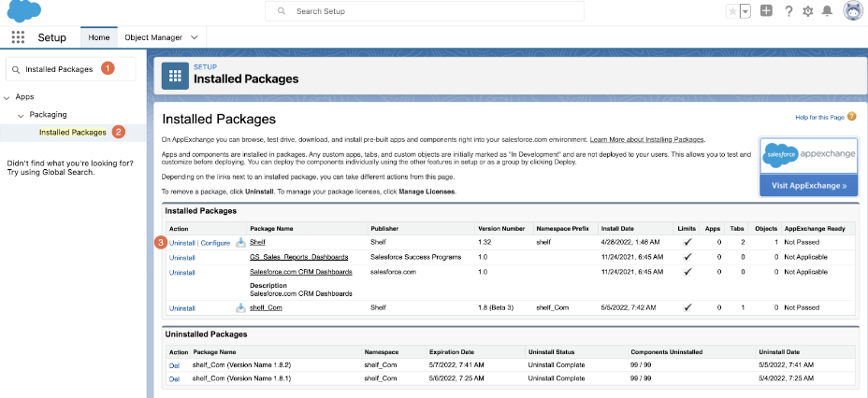The width and height of the screenshot is (868, 398).
Task: Open Salesforce.com CRM Dashboards package link
Action: [x=301, y=272]
